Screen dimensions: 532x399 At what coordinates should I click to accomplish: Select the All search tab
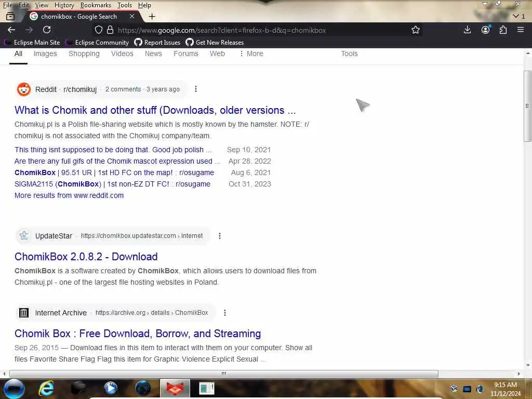[x=18, y=54]
